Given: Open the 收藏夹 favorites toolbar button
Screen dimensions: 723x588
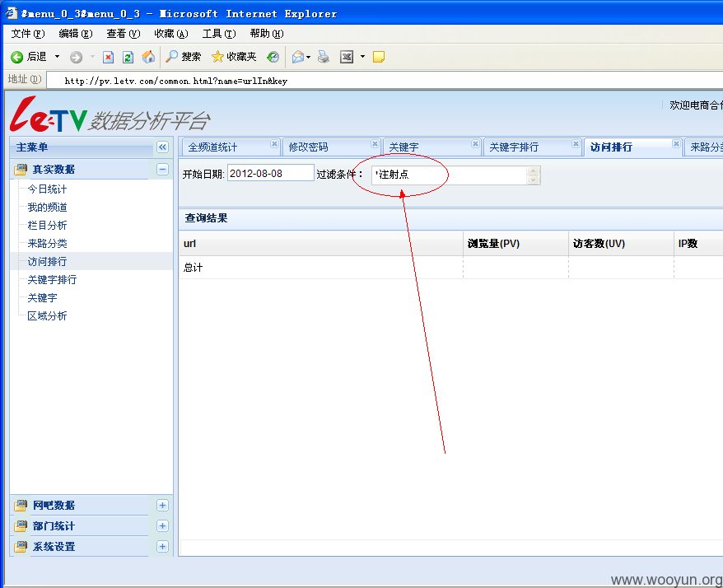Looking at the screenshot, I should [234, 57].
